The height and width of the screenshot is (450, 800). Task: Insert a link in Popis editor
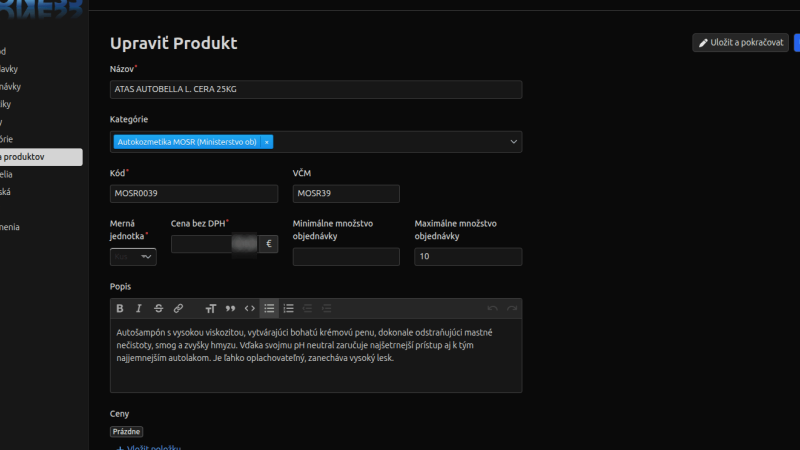[x=178, y=308]
